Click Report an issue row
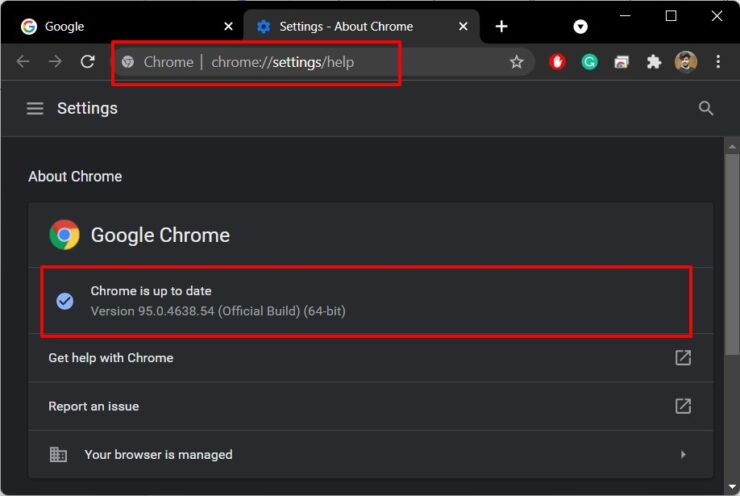This screenshot has height=496, width=740. click(370, 406)
